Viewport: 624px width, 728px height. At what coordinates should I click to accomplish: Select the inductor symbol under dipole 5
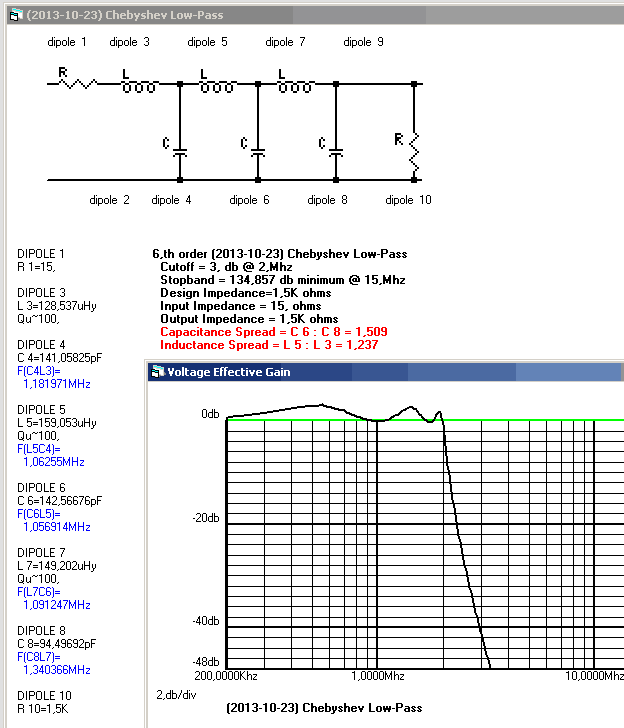217,85
